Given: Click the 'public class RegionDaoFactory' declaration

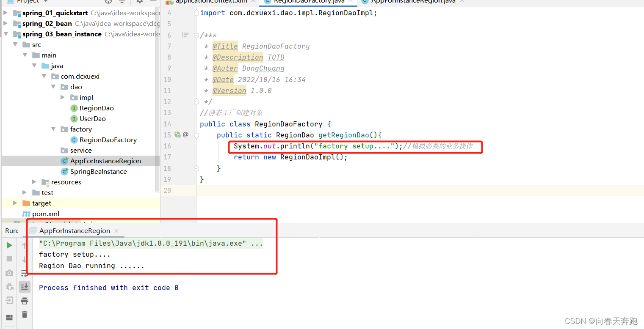Looking at the screenshot, I should 265,124.
